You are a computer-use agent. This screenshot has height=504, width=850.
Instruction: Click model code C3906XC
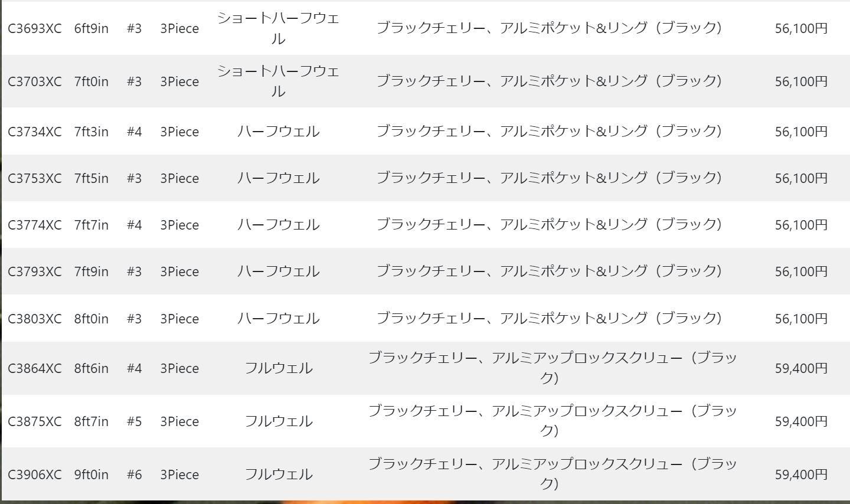pos(35,474)
